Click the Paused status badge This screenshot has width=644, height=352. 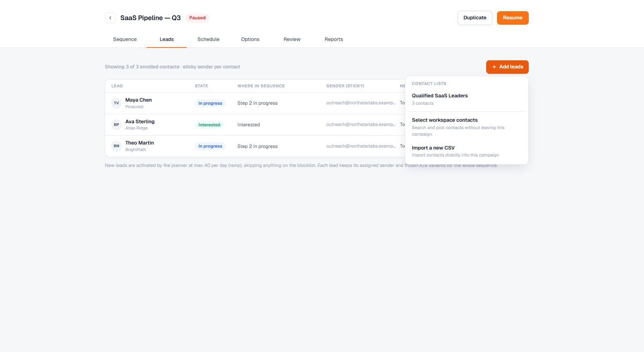(x=197, y=18)
